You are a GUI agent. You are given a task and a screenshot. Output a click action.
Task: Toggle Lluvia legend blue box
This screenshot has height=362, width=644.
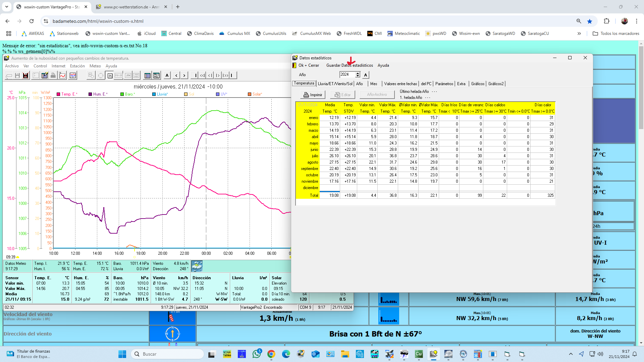154,94
